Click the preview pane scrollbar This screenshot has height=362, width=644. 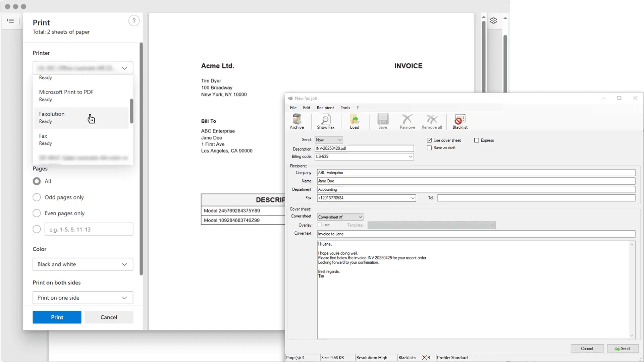point(483,56)
